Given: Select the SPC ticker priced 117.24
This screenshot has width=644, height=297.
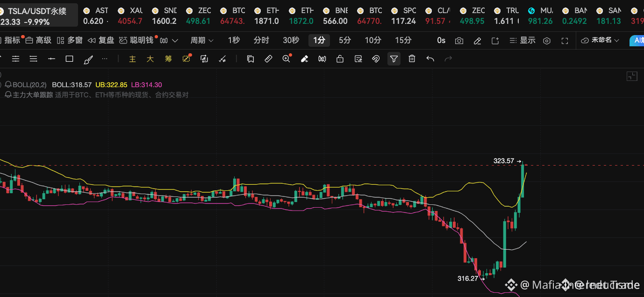Looking at the screenshot, I should click(x=404, y=16).
